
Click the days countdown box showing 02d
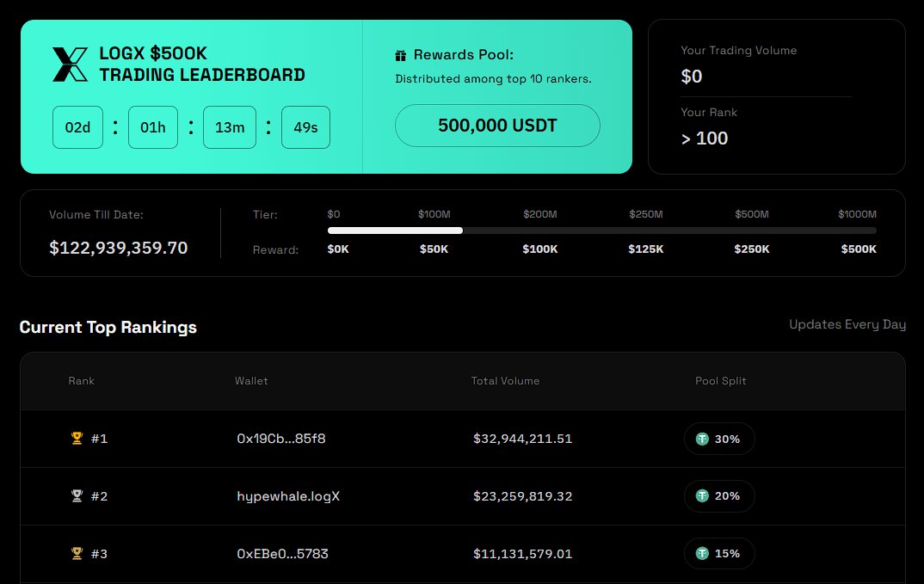click(77, 127)
